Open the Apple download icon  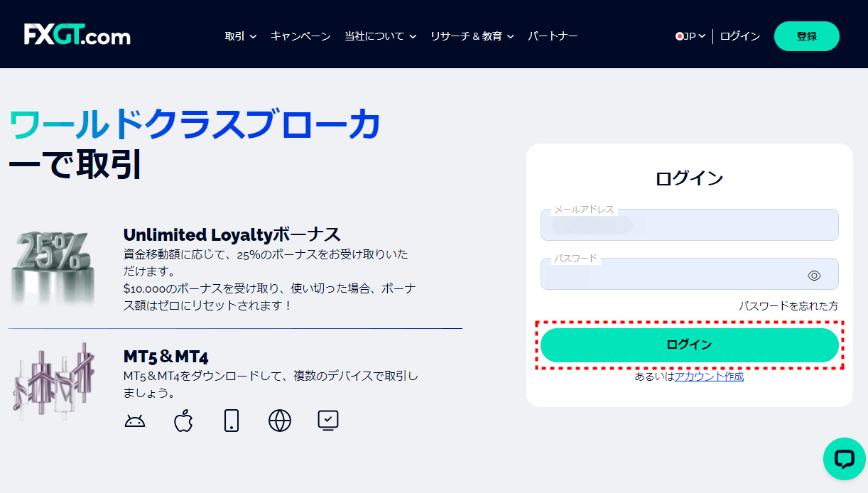pos(183,421)
